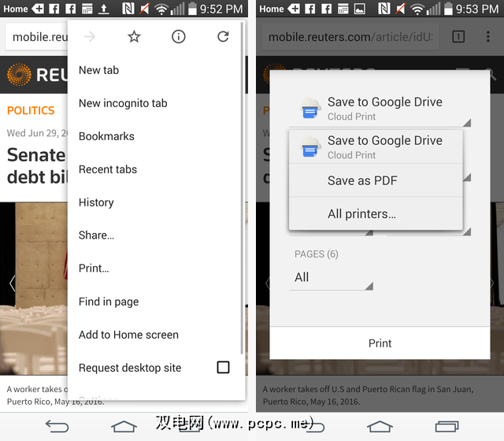Open the tab switcher icon
The width and height of the screenshot is (504, 441).
458,37
